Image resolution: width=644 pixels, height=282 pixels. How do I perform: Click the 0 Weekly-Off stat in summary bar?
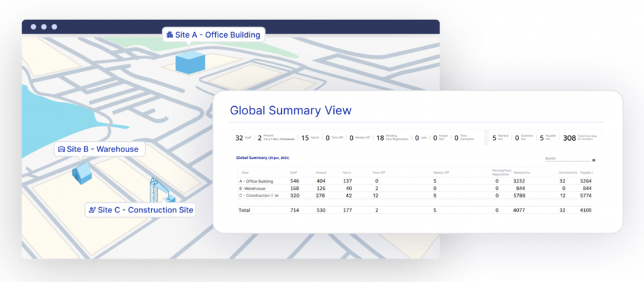point(359,138)
